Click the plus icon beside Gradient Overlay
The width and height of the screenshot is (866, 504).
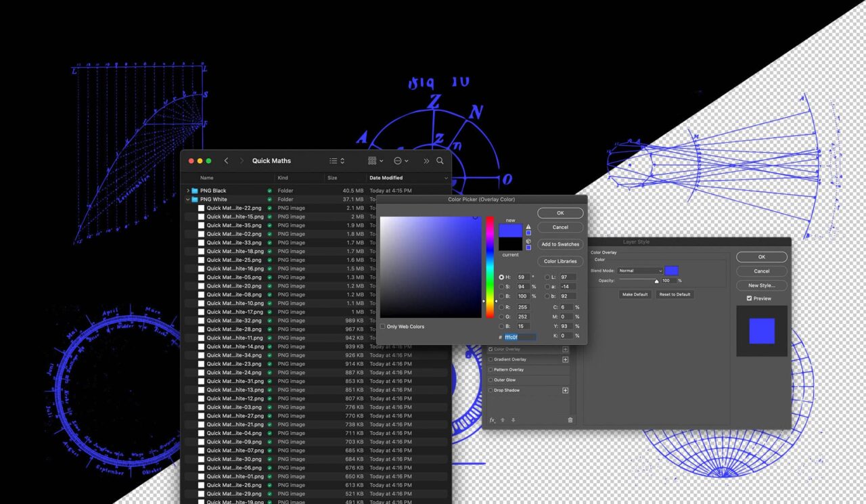pyautogui.click(x=566, y=359)
